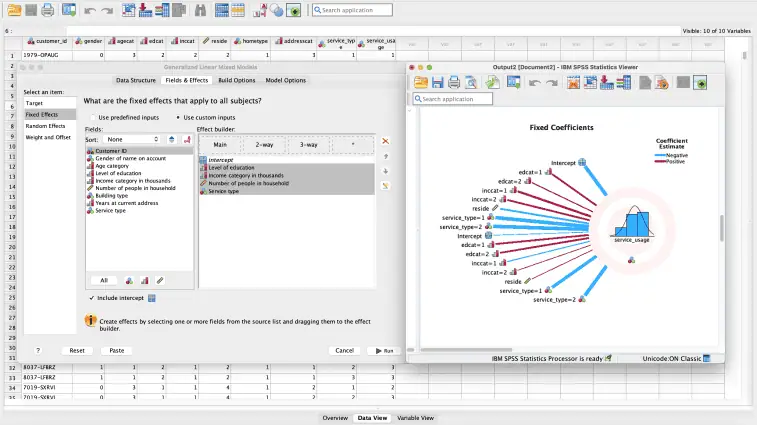Click search application field in Data Editor
This screenshot has height=425, width=757.
[352, 10]
